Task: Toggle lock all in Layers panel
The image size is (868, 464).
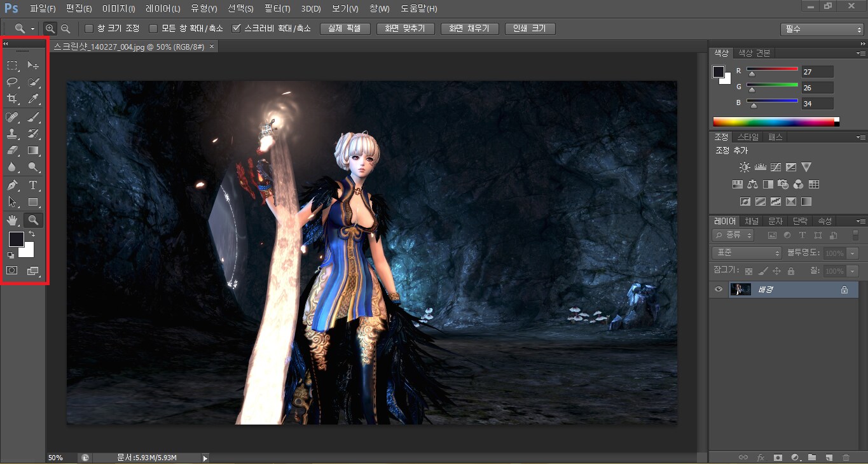Action: 790,271
